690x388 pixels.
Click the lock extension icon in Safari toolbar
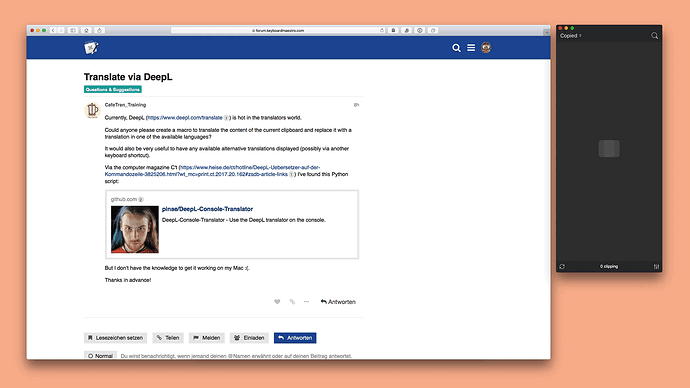pyautogui.click(x=393, y=30)
